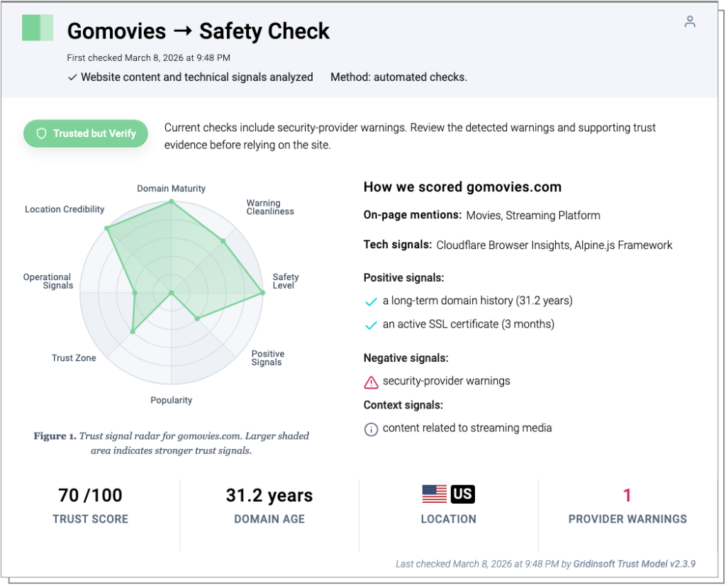Viewport: 726px width, 588px height.
Task: Click the 70 /100 trust score value
Action: 90,495
